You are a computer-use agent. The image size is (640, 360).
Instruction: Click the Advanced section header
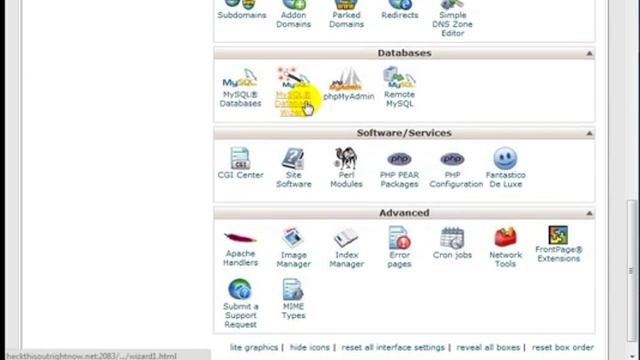(404, 213)
